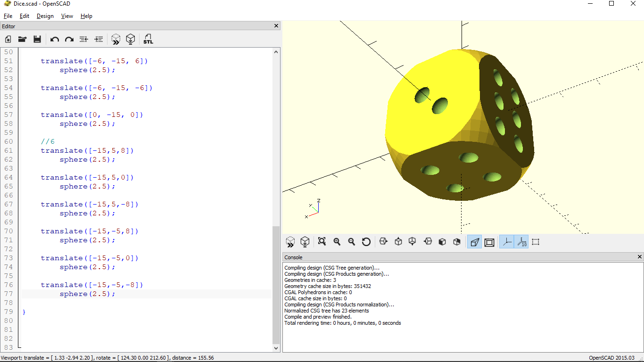The width and height of the screenshot is (644, 362).
Task: Click the "Editor" panel title
Action: (x=8, y=26)
